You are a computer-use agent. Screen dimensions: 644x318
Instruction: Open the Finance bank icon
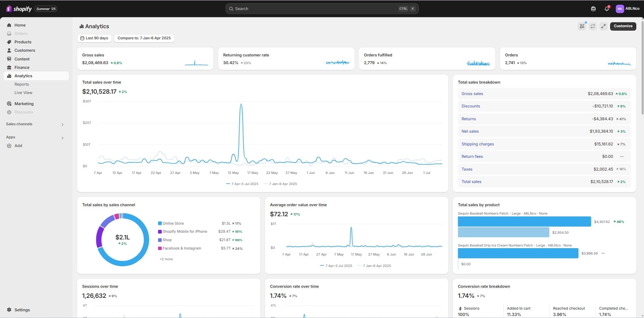pyautogui.click(x=9, y=67)
